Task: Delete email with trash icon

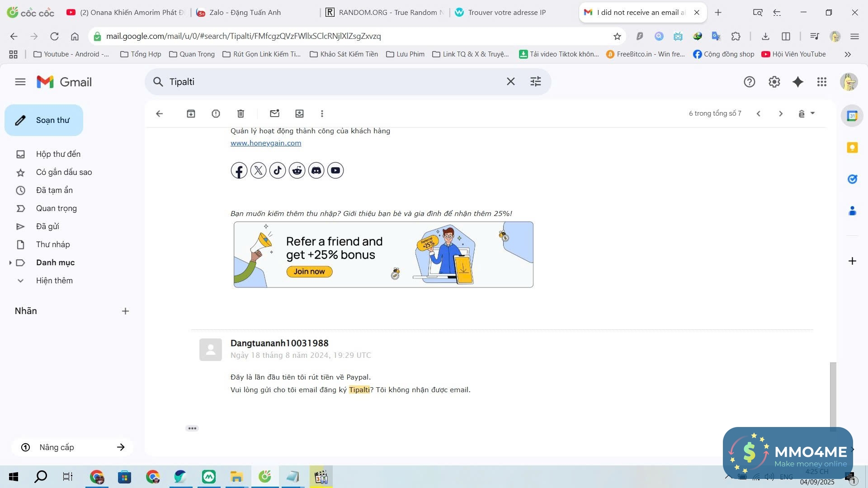Action: (x=241, y=114)
